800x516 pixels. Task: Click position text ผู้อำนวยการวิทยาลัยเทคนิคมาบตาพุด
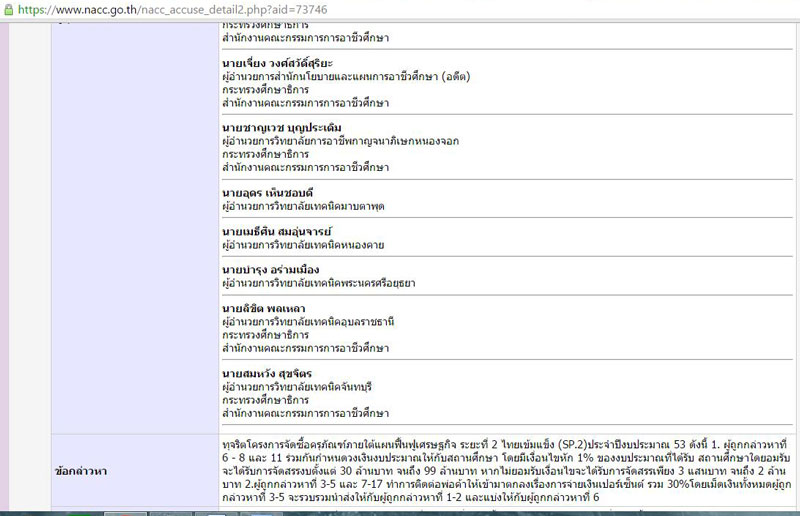(x=303, y=206)
